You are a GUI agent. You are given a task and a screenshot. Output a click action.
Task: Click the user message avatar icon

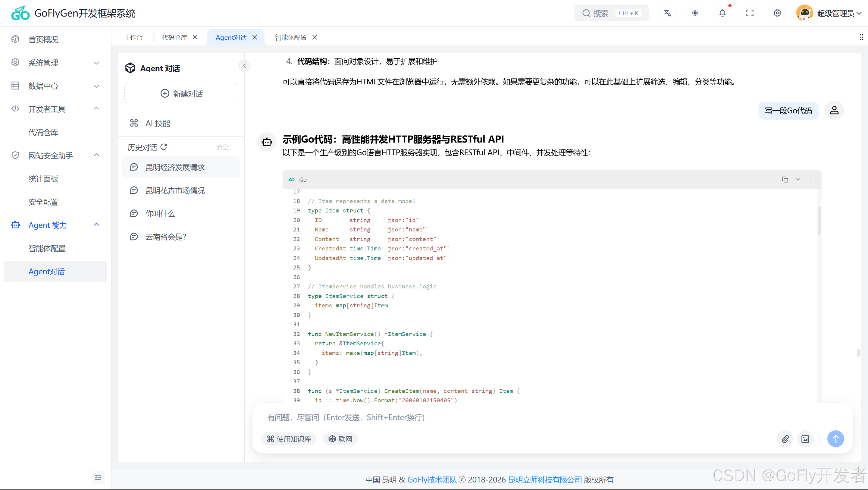click(x=834, y=110)
